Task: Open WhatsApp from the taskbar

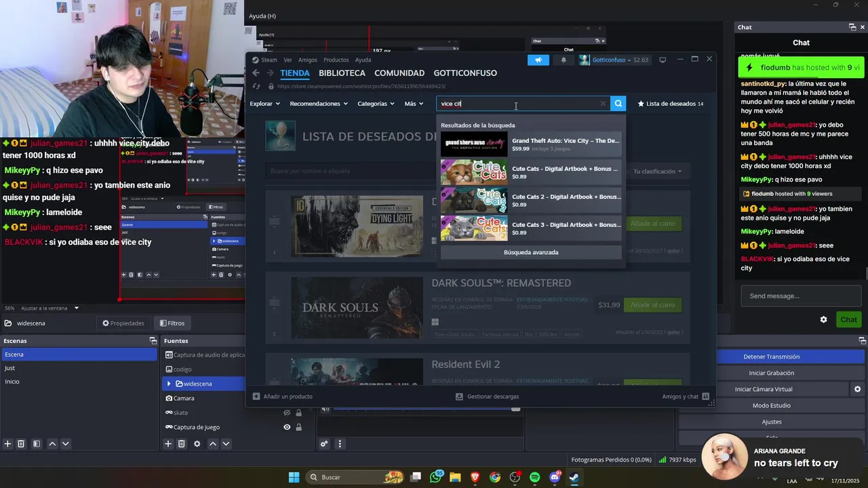Action: [x=436, y=477]
